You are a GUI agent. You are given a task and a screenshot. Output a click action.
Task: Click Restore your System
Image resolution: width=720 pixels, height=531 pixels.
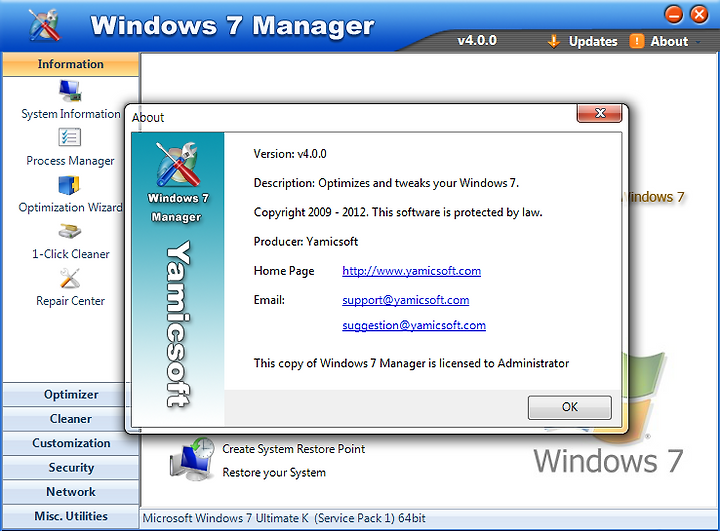coord(274,473)
